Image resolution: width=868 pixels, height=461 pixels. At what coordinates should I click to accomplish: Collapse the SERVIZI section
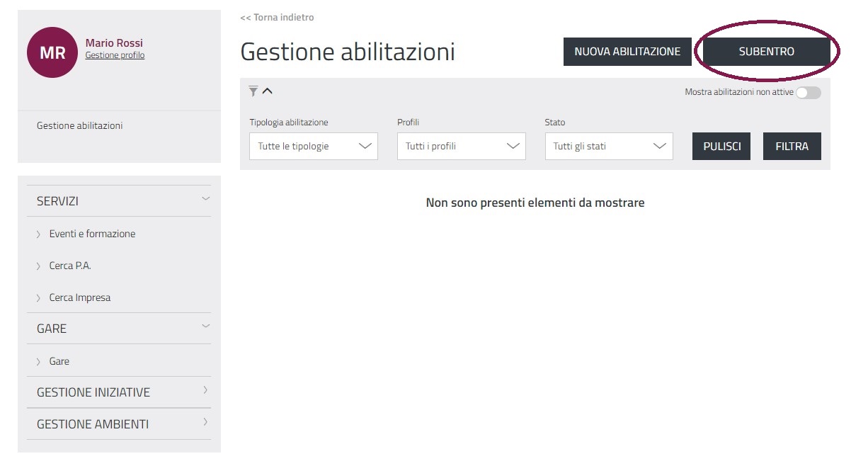click(205, 198)
